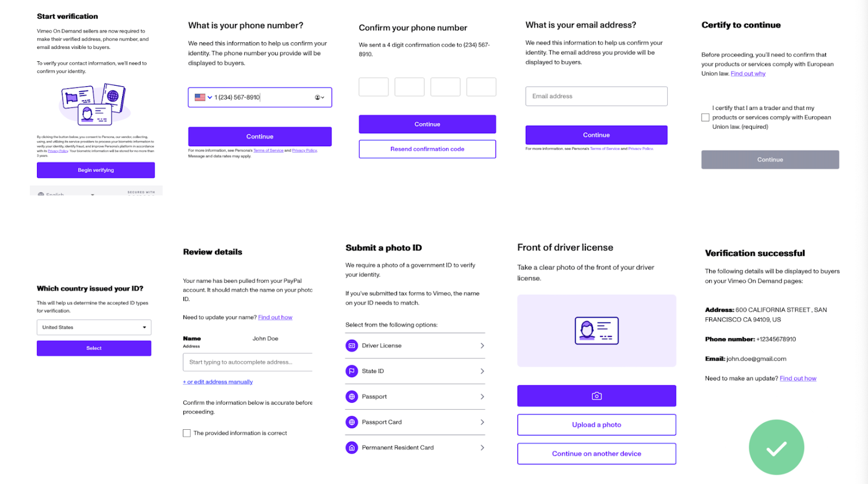The image size is (868, 484).
Task: Click the contact icon in phone field
Action: (x=318, y=98)
